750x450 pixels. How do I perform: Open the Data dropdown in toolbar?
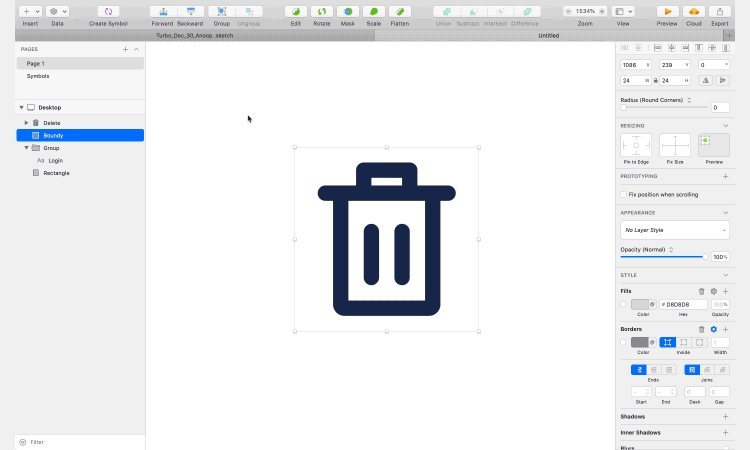(x=57, y=11)
